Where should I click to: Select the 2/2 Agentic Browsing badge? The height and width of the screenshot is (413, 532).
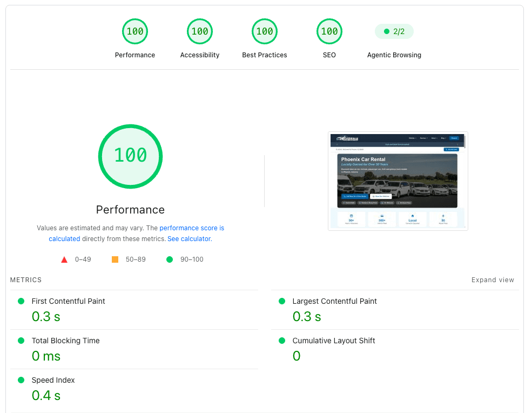pos(394,31)
